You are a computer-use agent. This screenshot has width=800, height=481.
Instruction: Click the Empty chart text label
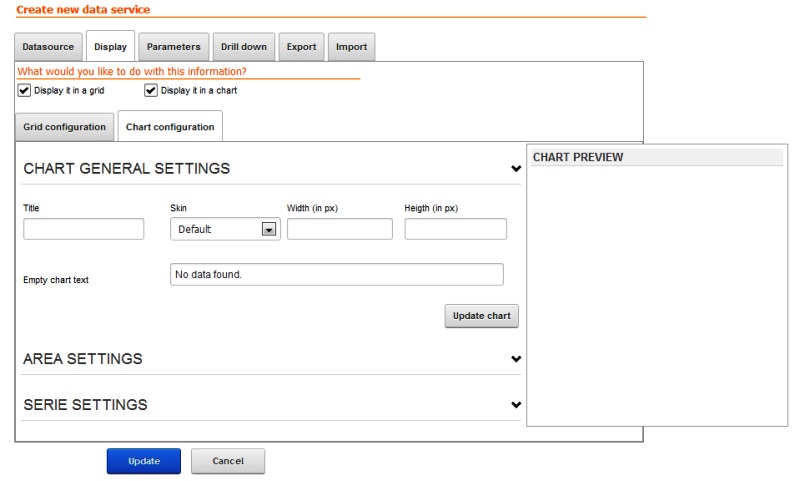click(x=56, y=280)
